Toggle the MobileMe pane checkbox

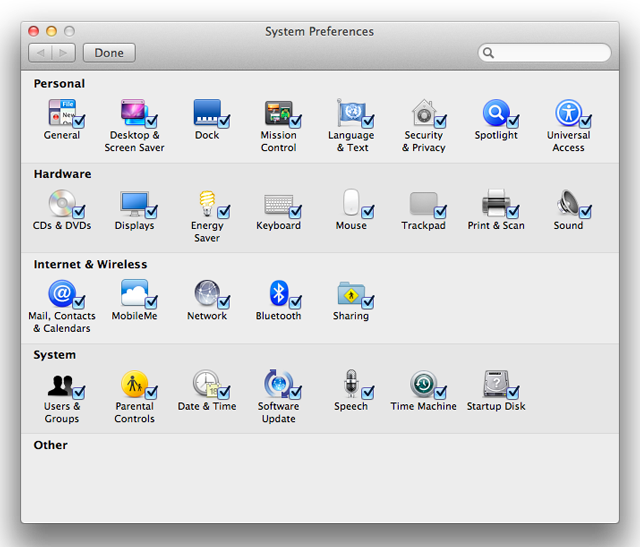pos(151,302)
